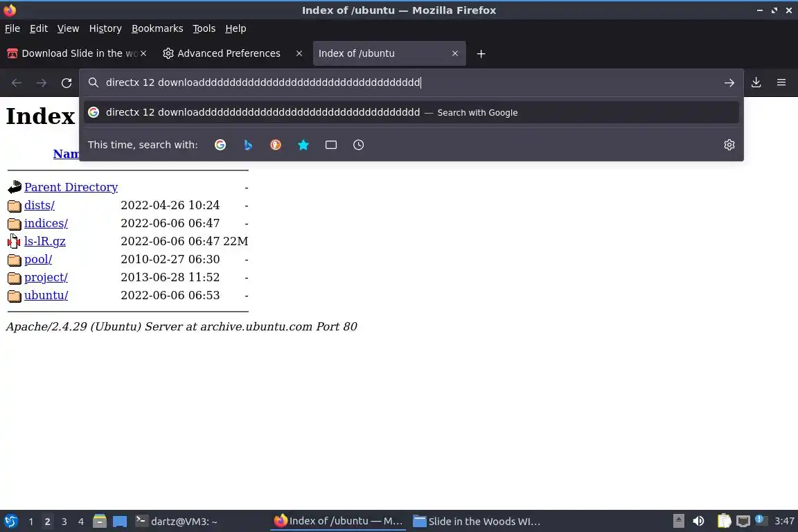Close the Index of /ubuntu tab
The height and width of the screenshot is (532, 798).
point(455,53)
